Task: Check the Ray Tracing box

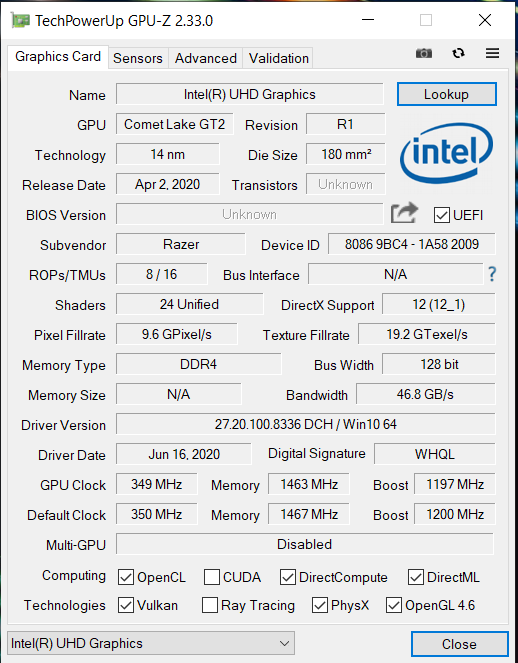Action: point(210,605)
